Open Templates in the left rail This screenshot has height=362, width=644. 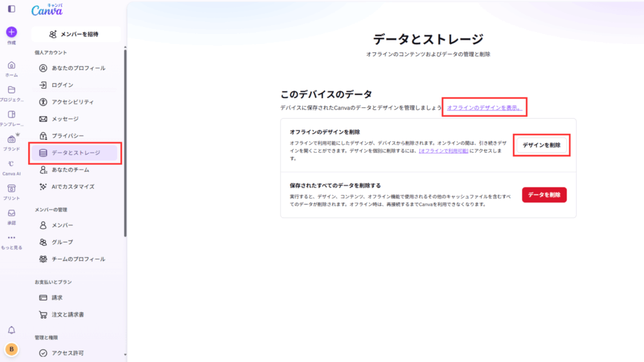[x=11, y=115]
